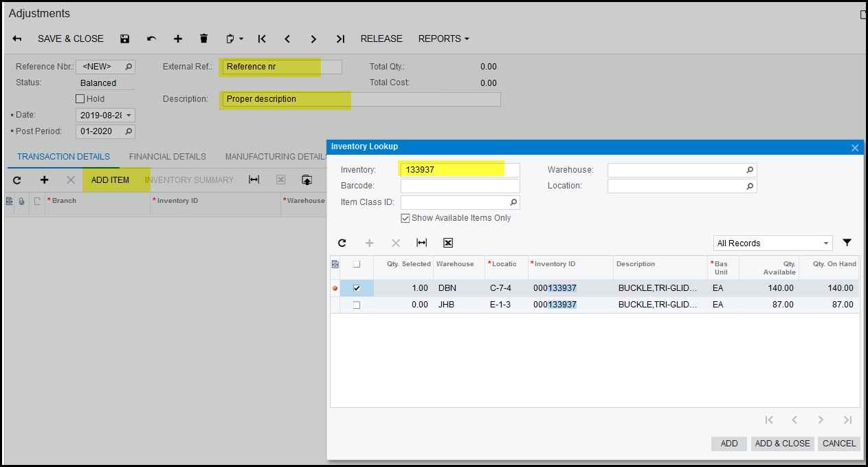Check the JHB warehouse row checkbox
The width and height of the screenshot is (868, 467).
click(x=356, y=305)
